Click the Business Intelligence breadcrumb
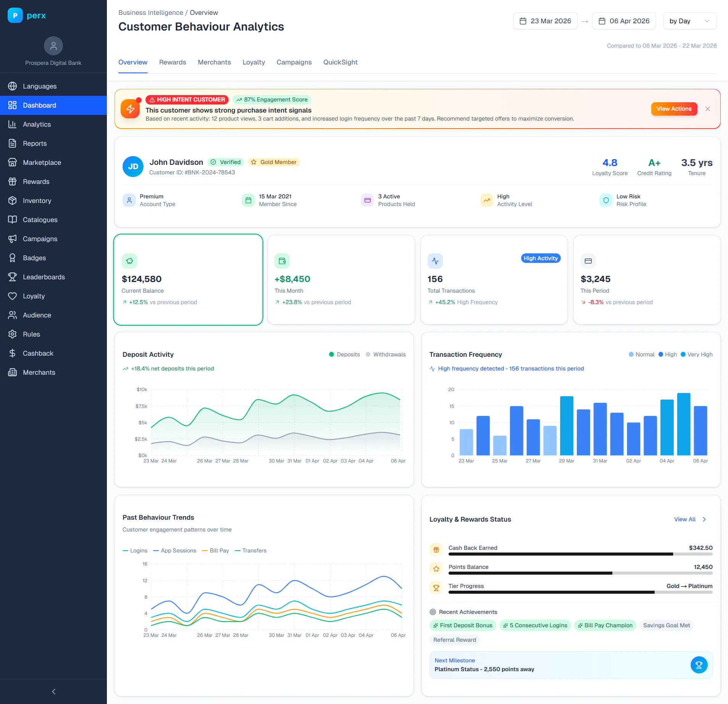The width and height of the screenshot is (728, 704). [151, 13]
